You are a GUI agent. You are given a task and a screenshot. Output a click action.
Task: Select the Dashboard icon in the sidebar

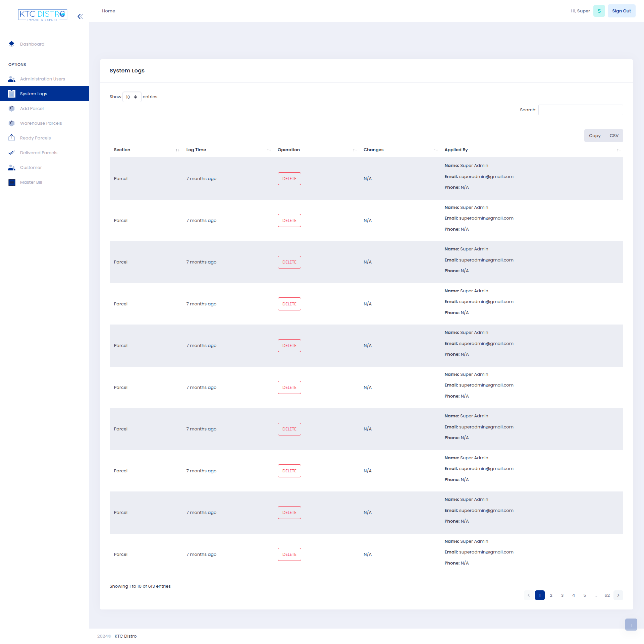pos(12,44)
